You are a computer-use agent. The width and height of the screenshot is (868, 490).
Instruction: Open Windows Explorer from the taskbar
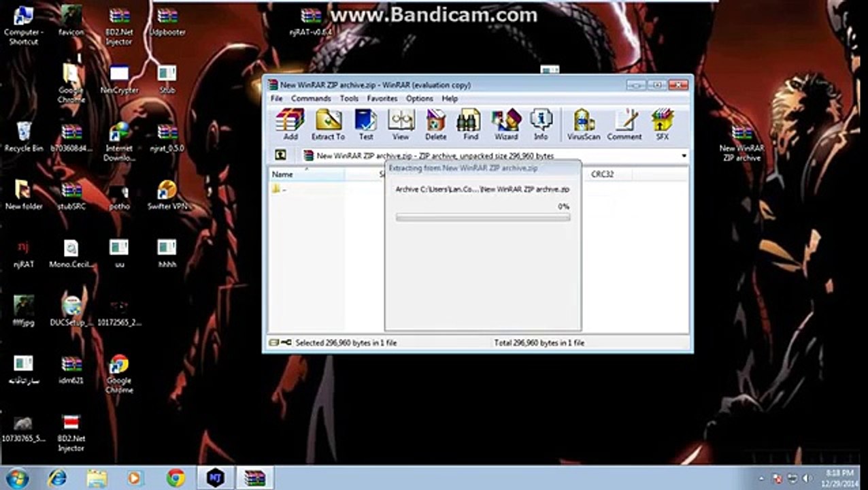(x=97, y=478)
